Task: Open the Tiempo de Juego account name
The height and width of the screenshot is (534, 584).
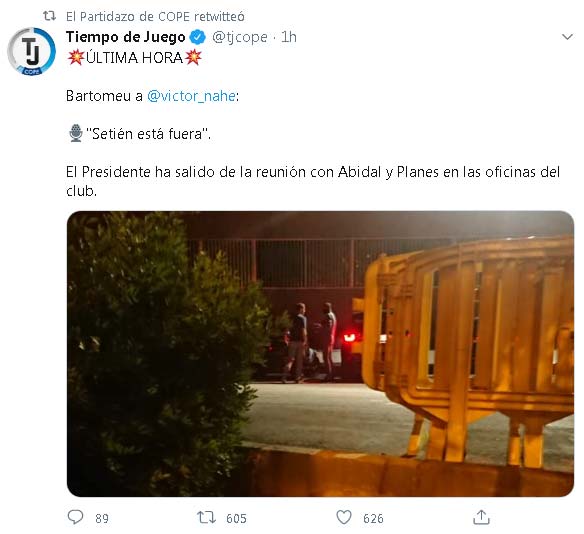Action: click(x=126, y=37)
